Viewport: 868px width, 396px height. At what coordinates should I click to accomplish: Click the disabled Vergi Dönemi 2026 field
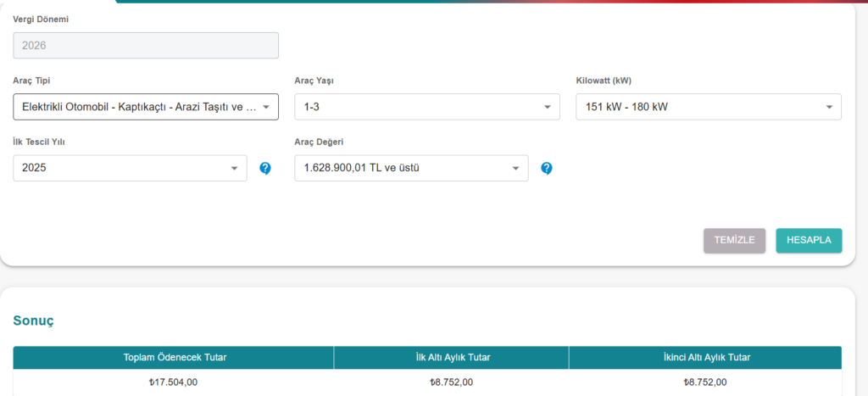tap(146, 46)
